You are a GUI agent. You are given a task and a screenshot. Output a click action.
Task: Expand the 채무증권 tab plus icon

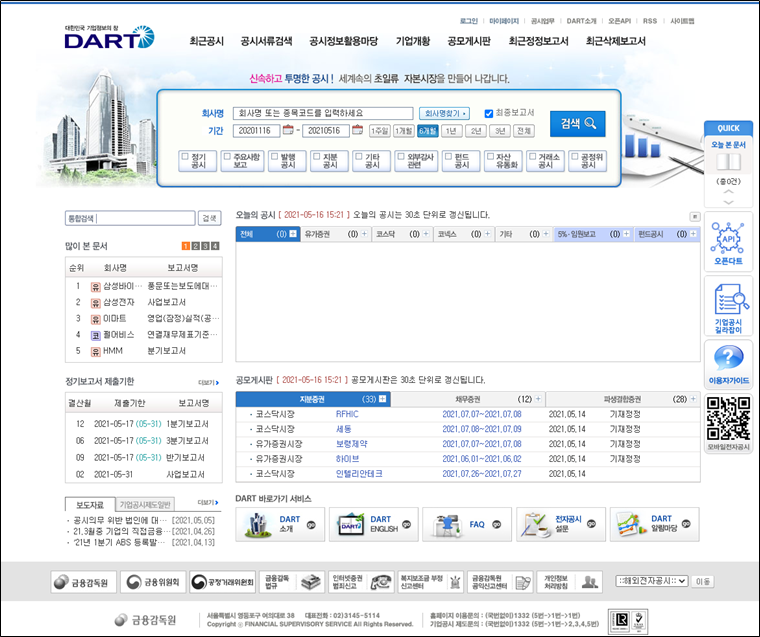coord(538,398)
